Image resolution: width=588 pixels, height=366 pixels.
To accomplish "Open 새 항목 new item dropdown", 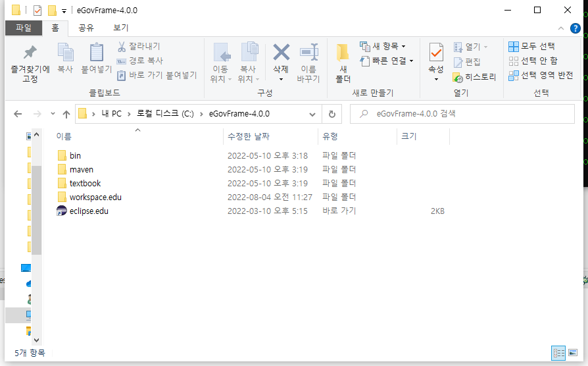I will 383,46.
